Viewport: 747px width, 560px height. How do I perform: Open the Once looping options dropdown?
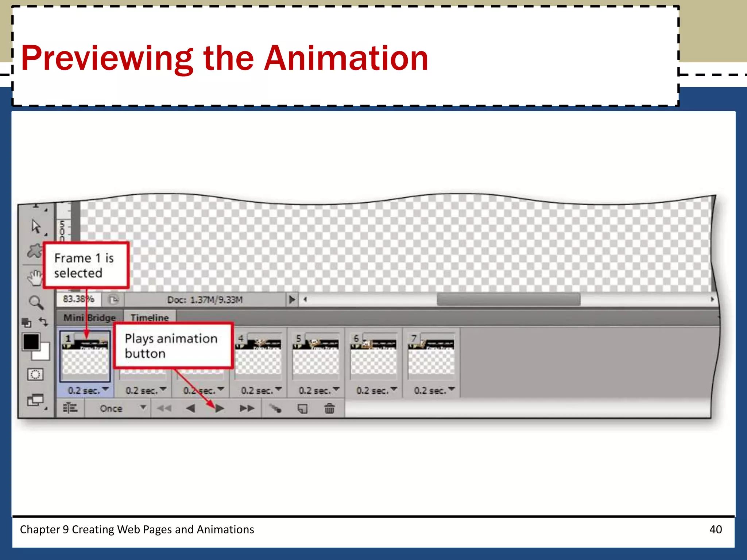click(x=123, y=408)
